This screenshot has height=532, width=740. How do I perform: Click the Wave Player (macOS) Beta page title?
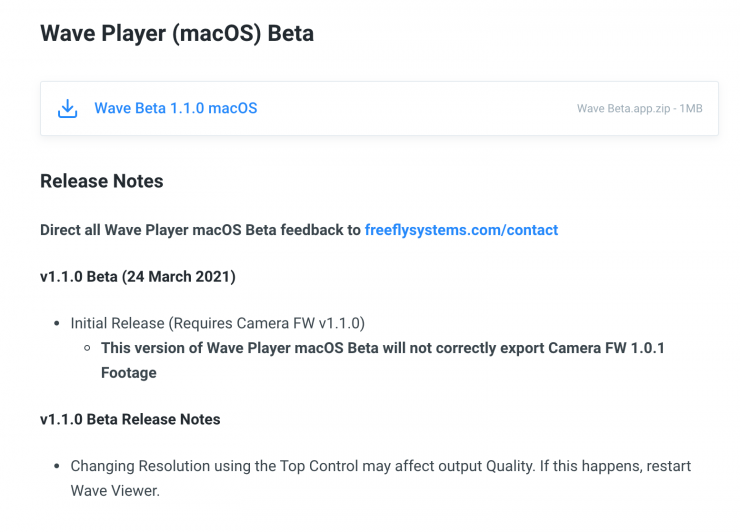coord(177,34)
